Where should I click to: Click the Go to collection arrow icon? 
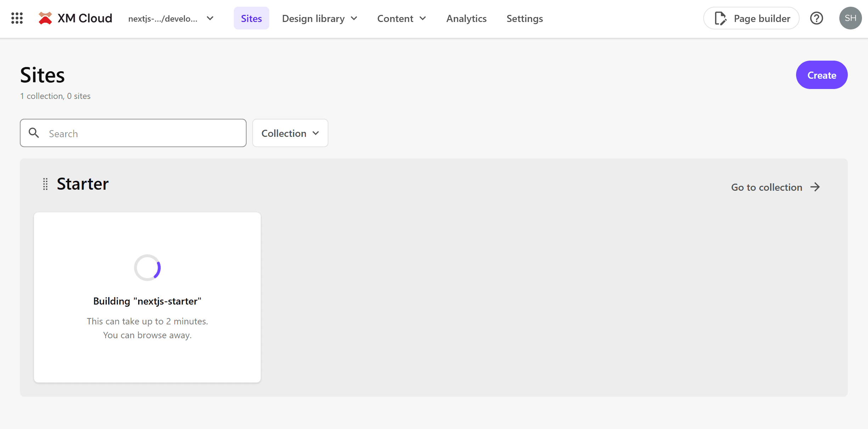815,187
